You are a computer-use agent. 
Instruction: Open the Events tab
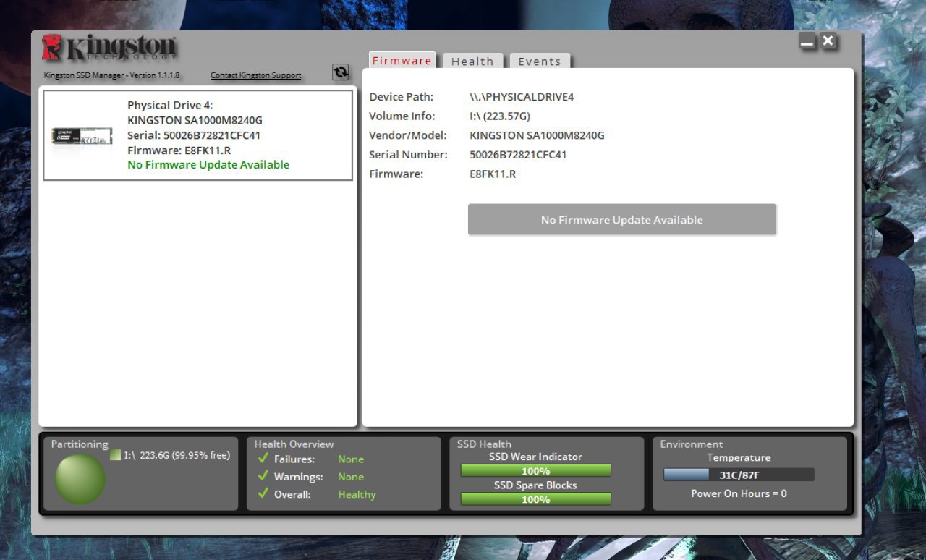coord(540,61)
